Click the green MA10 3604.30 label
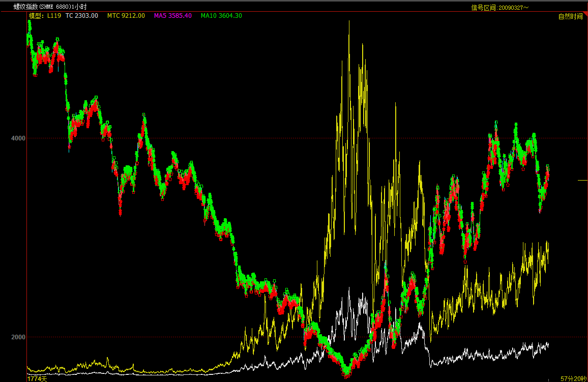Image resolution: width=588 pixels, height=382 pixels. click(221, 16)
